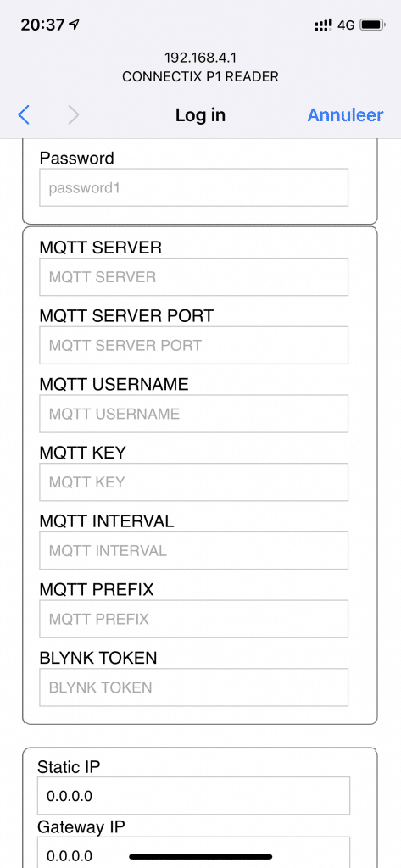This screenshot has height=868, width=401.
Task: Select the MQTT SERVER PORT field
Action: pyautogui.click(x=194, y=346)
